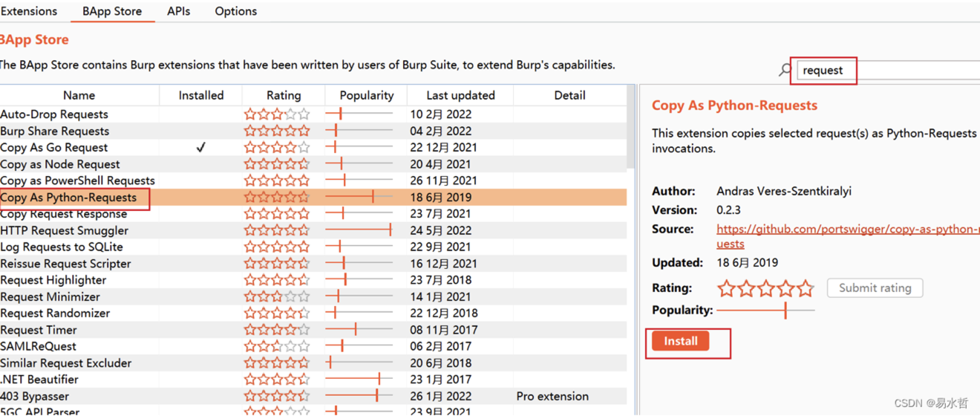Click rating stars of Request Timer
Screen dimensions: 980x416
pyautogui.click(x=277, y=330)
